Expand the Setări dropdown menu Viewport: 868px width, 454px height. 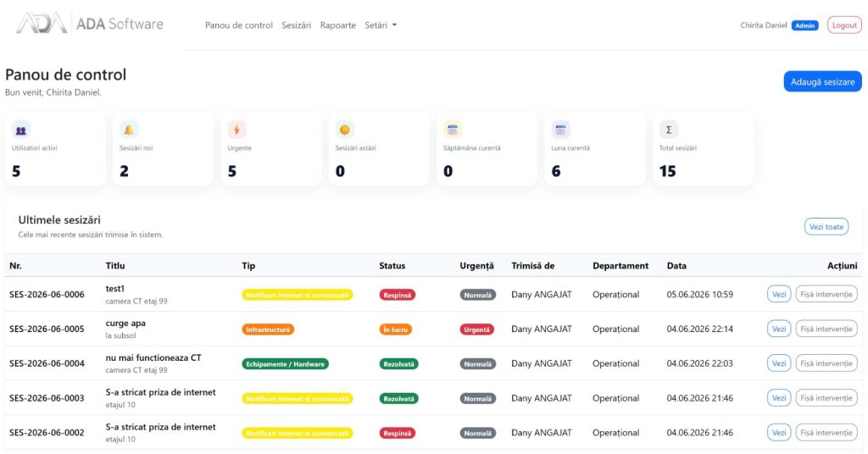[381, 25]
